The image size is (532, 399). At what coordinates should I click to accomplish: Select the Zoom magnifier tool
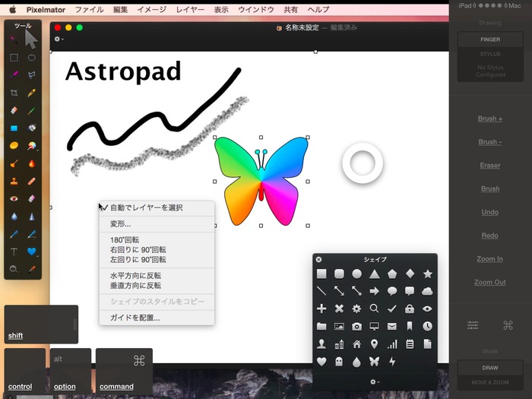(x=14, y=269)
